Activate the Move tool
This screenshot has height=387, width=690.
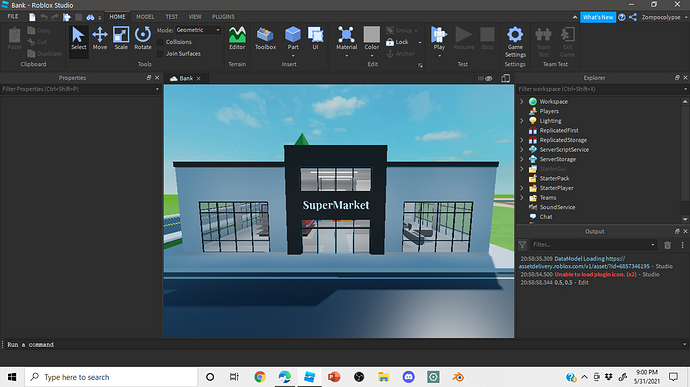100,39
